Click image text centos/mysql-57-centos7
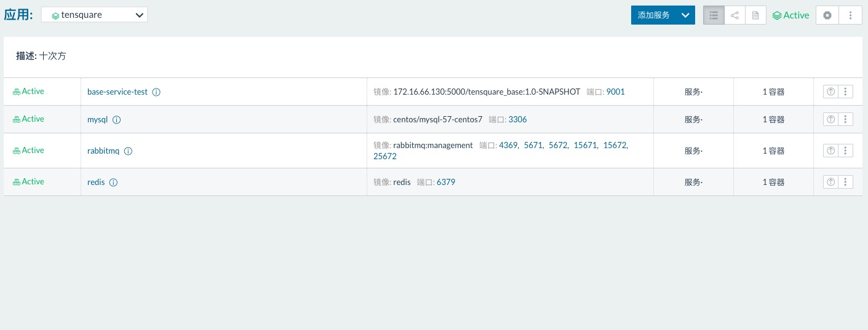Image resolution: width=868 pixels, height=330 pixels. pos(438,119)
